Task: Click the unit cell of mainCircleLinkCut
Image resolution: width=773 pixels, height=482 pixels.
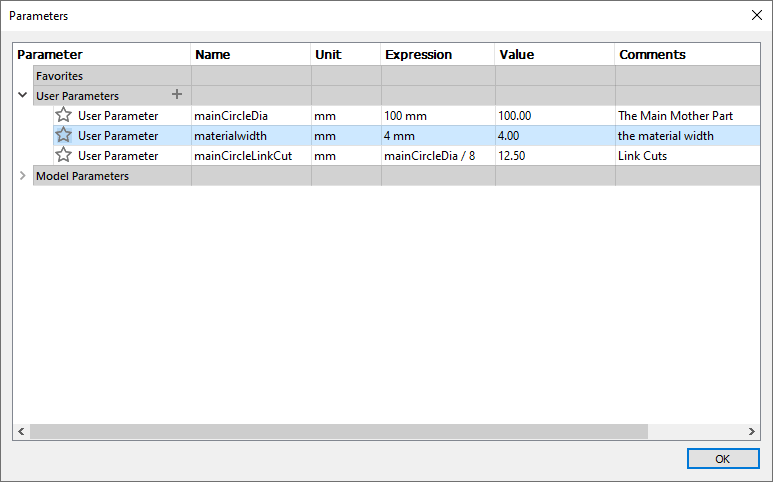Action: click(346, 156)
